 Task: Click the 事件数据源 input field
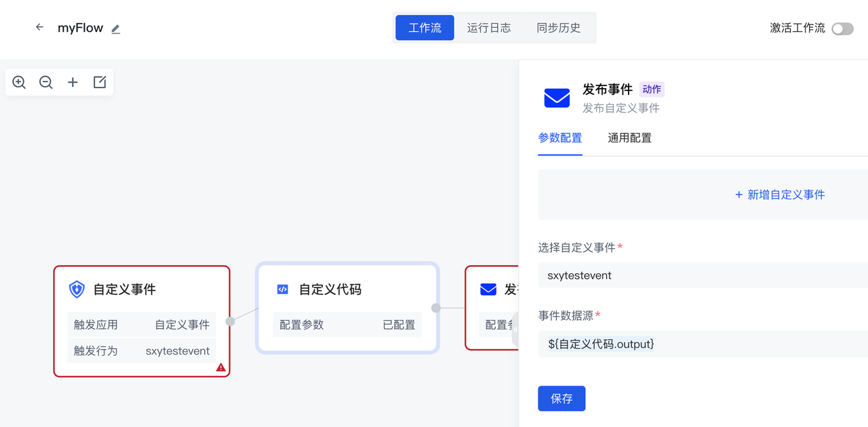702,344
